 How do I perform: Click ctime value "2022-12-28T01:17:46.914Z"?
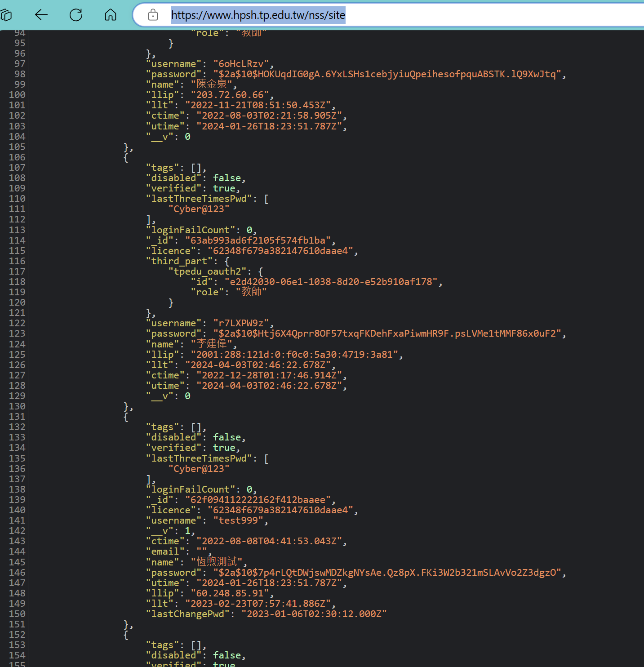click(x=269, y=375)
